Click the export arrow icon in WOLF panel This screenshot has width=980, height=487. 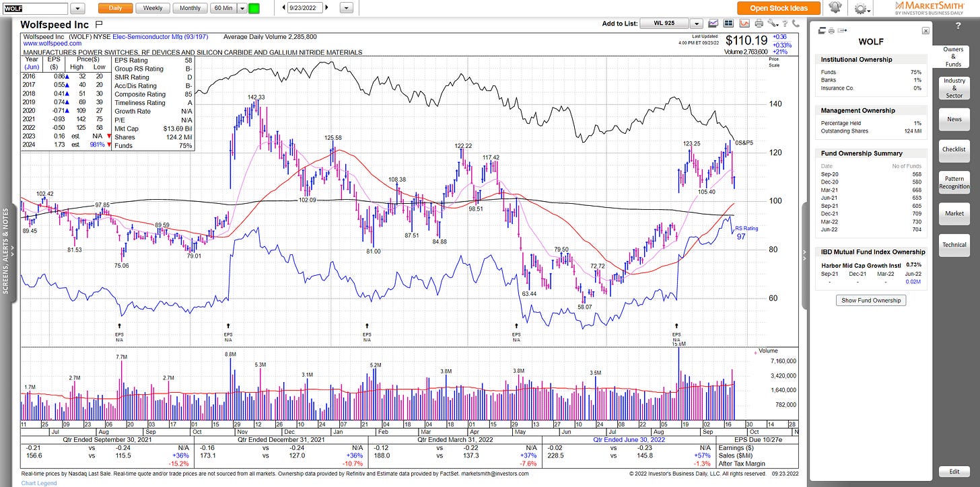pyautogui.click(x=842, y=30)
